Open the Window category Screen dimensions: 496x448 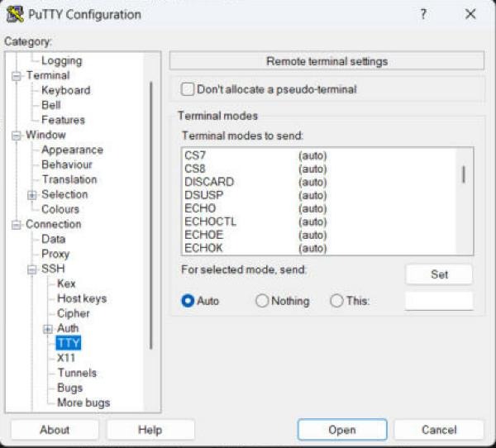pyautogui.click(x=45, y=135)
